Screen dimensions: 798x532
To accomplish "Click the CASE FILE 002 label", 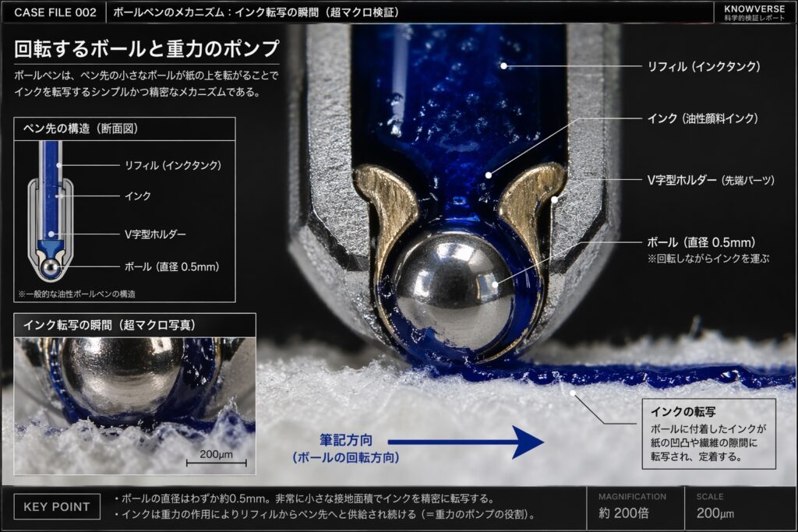I will tap(55, 12).
